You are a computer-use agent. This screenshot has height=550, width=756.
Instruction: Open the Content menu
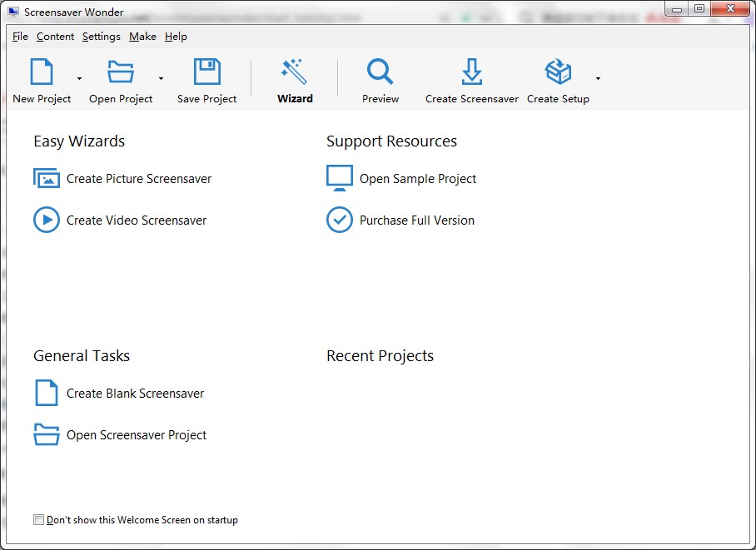tap(56, 37)
